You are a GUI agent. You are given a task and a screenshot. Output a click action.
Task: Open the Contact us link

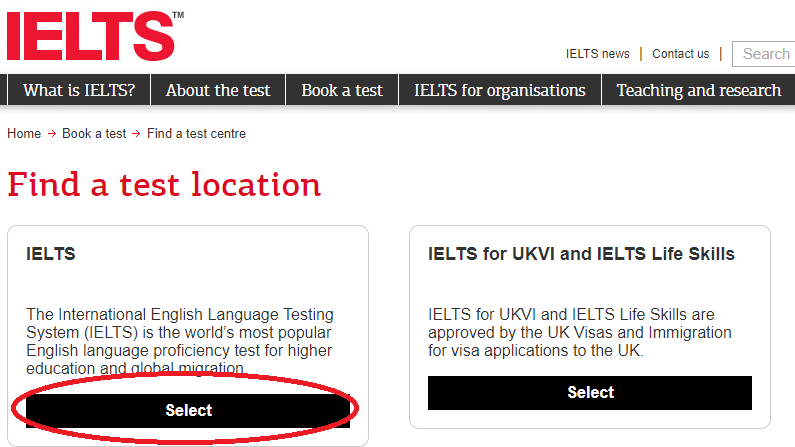tap(680, 54)
